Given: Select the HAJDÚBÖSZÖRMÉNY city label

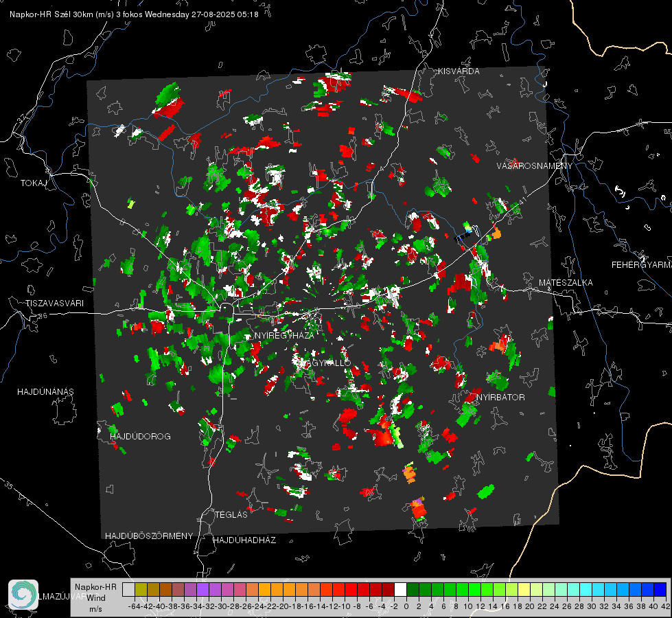Looking at the screenshot, I should [x=149, y=536].
